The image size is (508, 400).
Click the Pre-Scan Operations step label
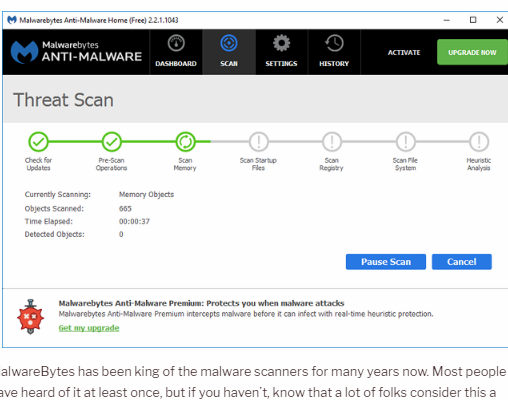pos(112,164)
